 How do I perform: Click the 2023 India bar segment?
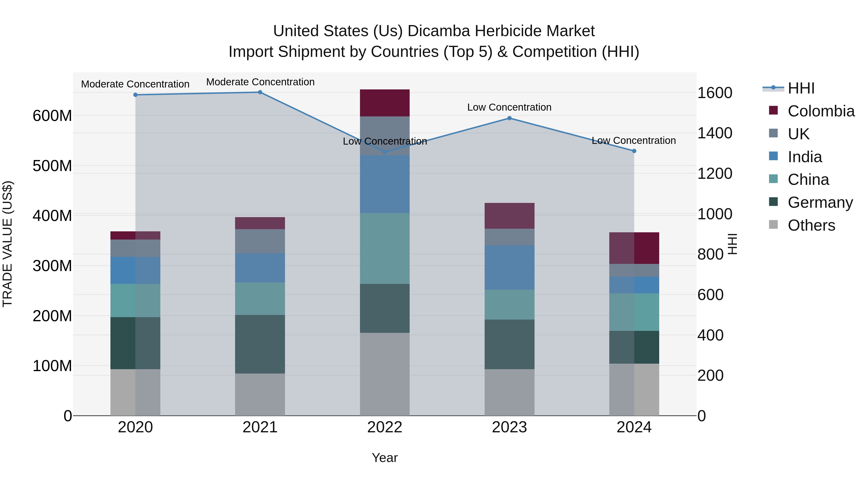click(x=509, y=268)
